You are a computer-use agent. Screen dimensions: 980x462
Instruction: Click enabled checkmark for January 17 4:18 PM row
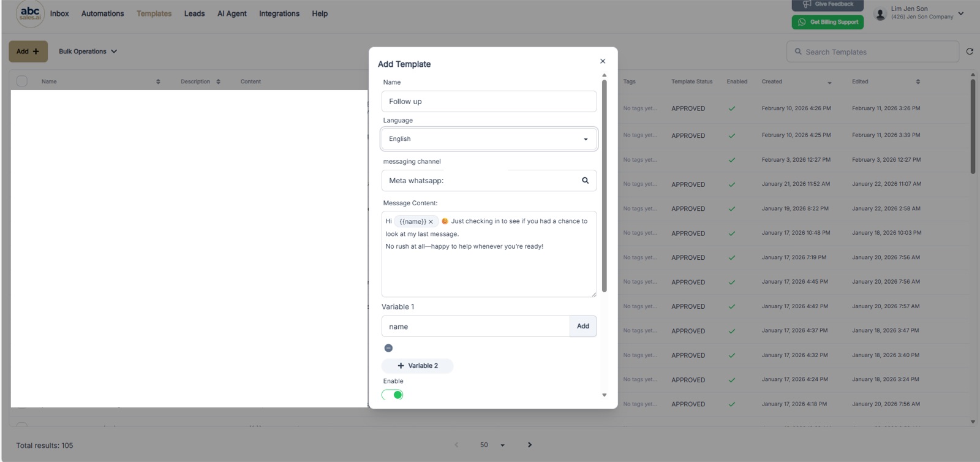pyautogui.click(x=731, y=404)
